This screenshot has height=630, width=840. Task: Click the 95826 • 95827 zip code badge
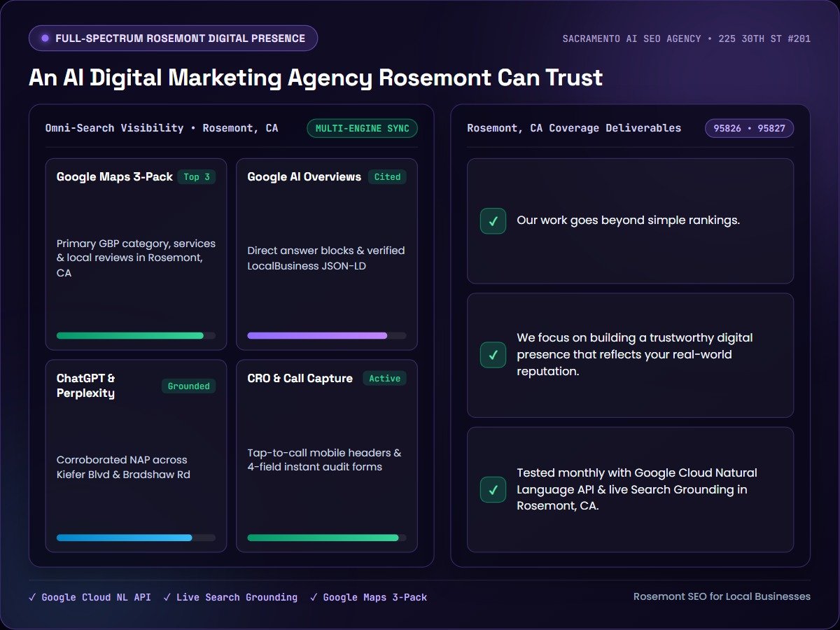point(749,129)
